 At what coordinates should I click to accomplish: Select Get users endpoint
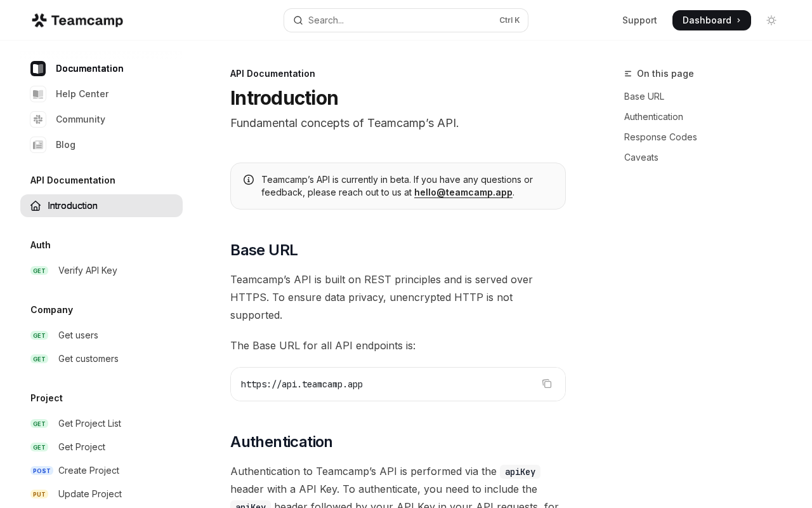click(78, 335)
